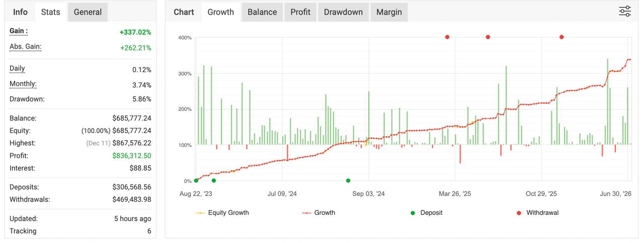The height and width of the screenshot is (243, 644).
Task: Click the 300% y-axis label
Action: tap(185, 74)
